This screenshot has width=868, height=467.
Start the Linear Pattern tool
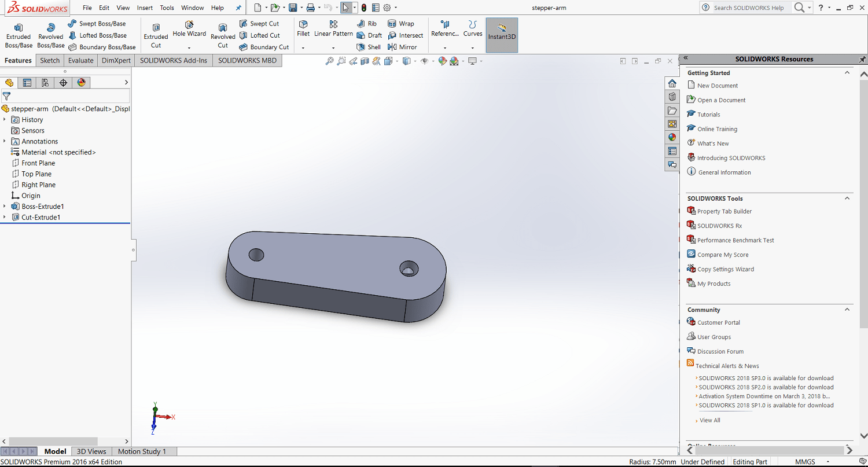pyautogui.click(x=333, y=29)
